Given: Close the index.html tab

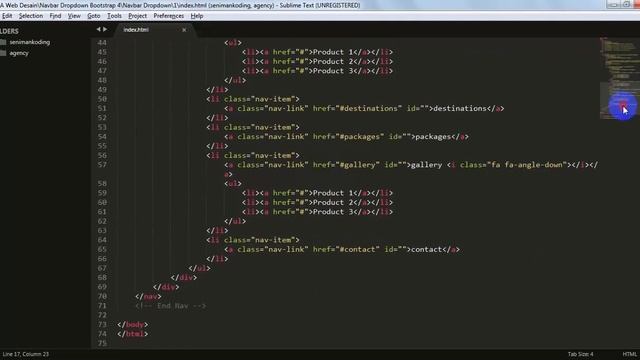Looking at the screenshot, I should [184, 30].
